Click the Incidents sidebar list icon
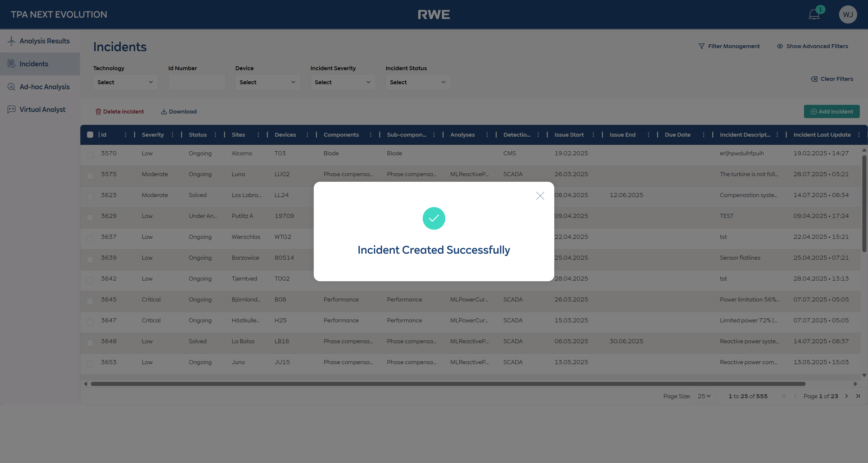Viewport: 868px width, 463px height. pyautogui.click(x=11, y=64)
